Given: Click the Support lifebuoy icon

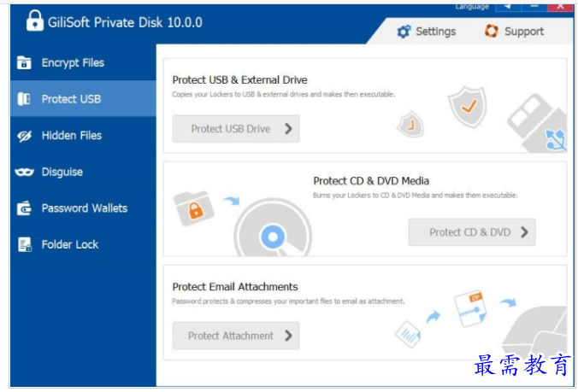Looking at the screenshot, I should 492,31.
